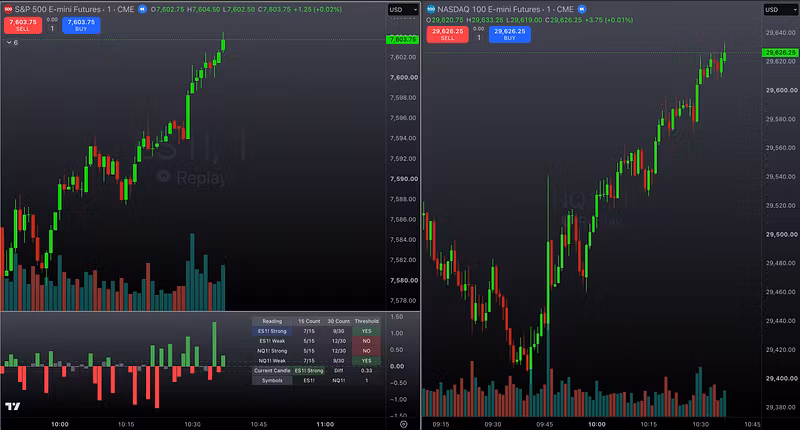Click the NASDAQ 100 symbol logo icon
800x430 pixels.
(x=431, y=9)
